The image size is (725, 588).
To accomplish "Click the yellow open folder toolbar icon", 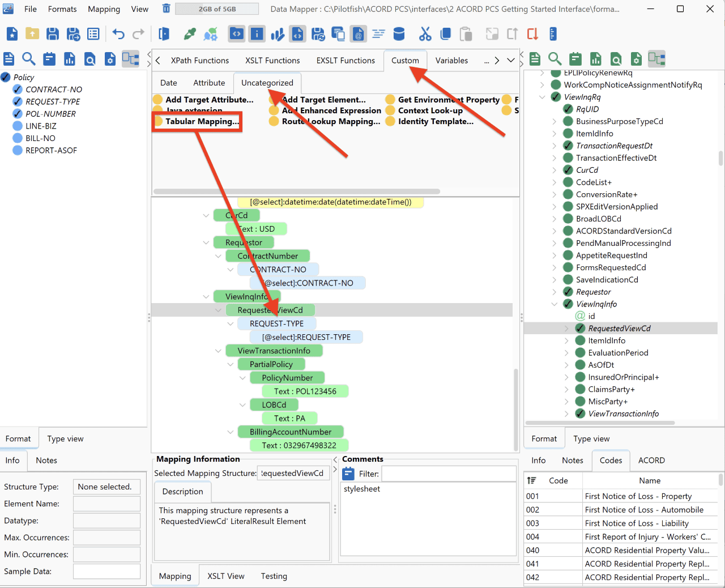I will [x=32, y=34].
